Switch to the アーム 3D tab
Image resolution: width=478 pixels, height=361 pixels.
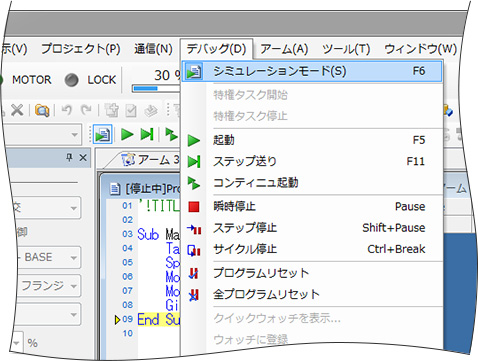[150, 160]
